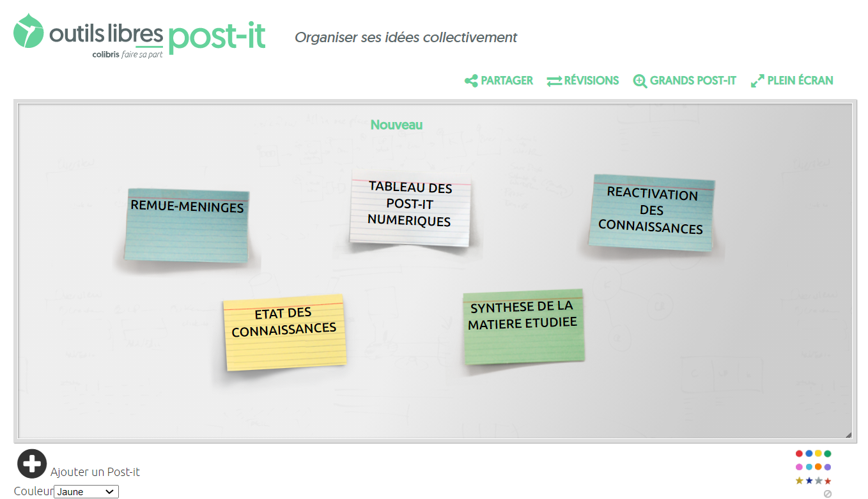Open the RÉVISIONS menu
868x499 pixels.
coord(590,81)
